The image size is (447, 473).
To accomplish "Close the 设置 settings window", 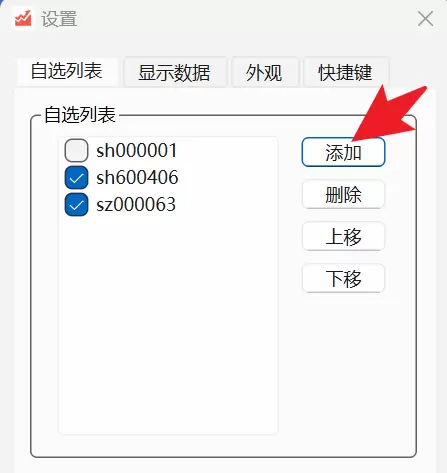I will [x=425, y=19].
